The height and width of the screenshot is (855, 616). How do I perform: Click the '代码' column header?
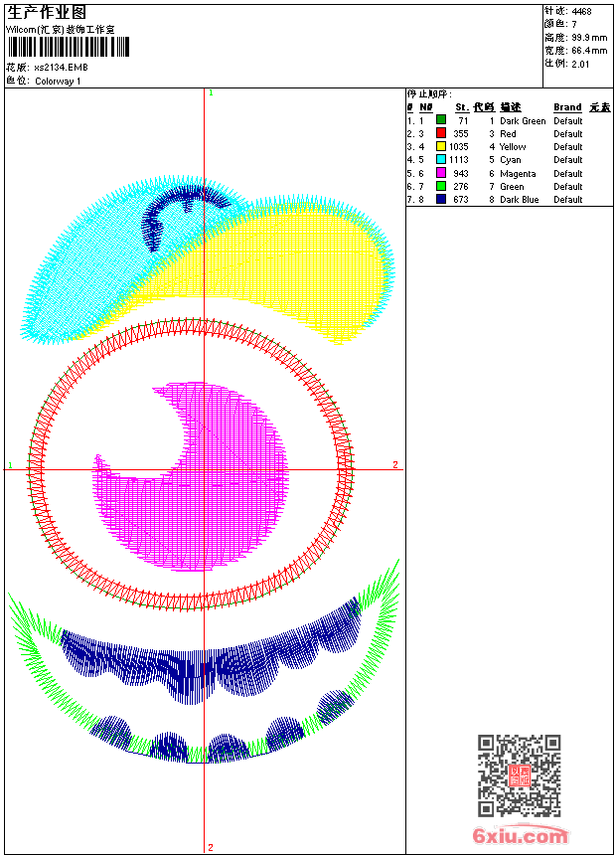pos(484,107)
